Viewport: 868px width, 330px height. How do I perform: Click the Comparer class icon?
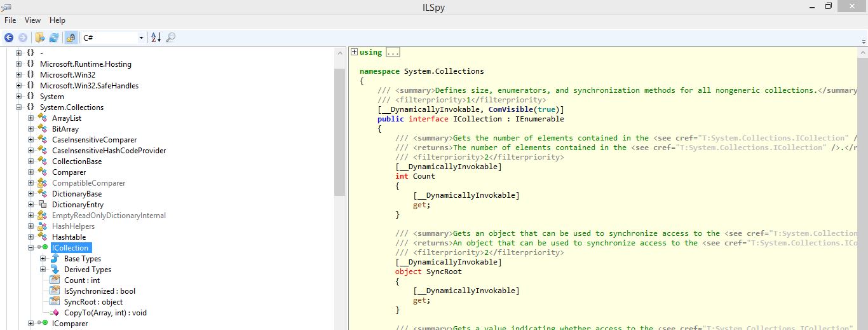[43, 172]
